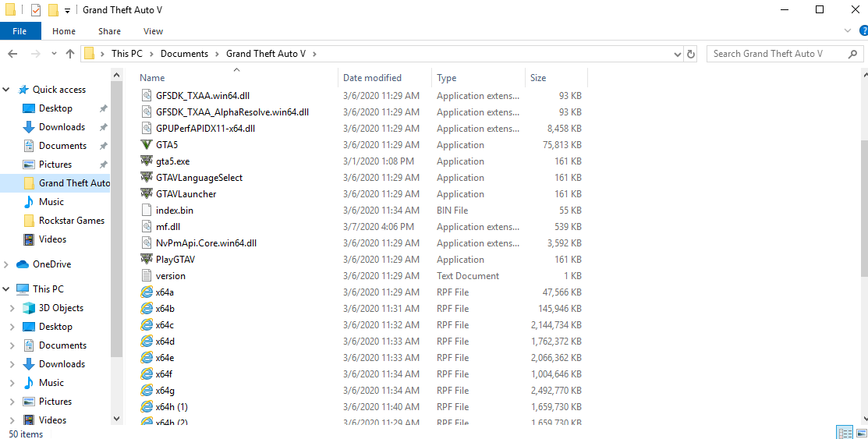Viewport: 868px width, 439px height.
Task: Expand Documents under This PC
Action: click(12, 345)
